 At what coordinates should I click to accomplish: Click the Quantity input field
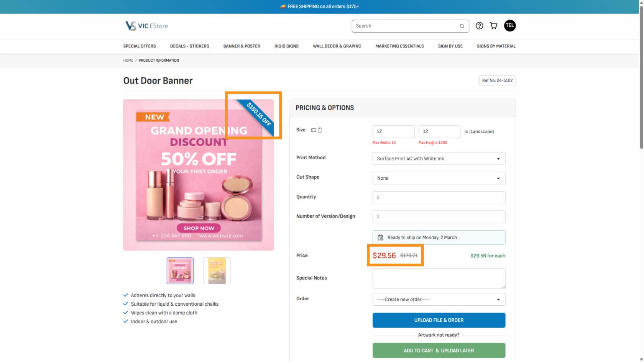click(x=439, y=198)
